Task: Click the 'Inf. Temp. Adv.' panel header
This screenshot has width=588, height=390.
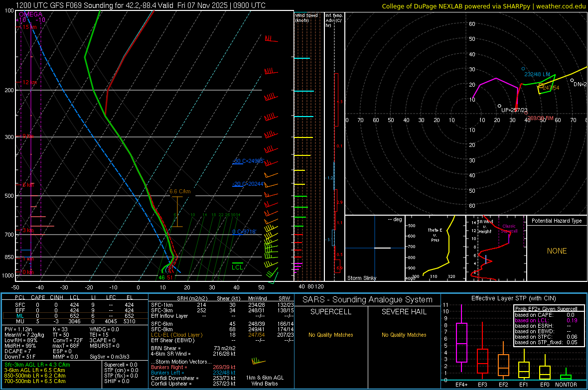Action: (334, 20)
